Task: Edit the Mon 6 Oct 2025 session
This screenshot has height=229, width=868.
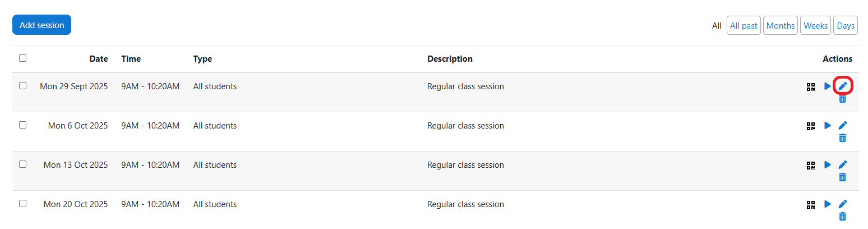Action: click(842, 125)
